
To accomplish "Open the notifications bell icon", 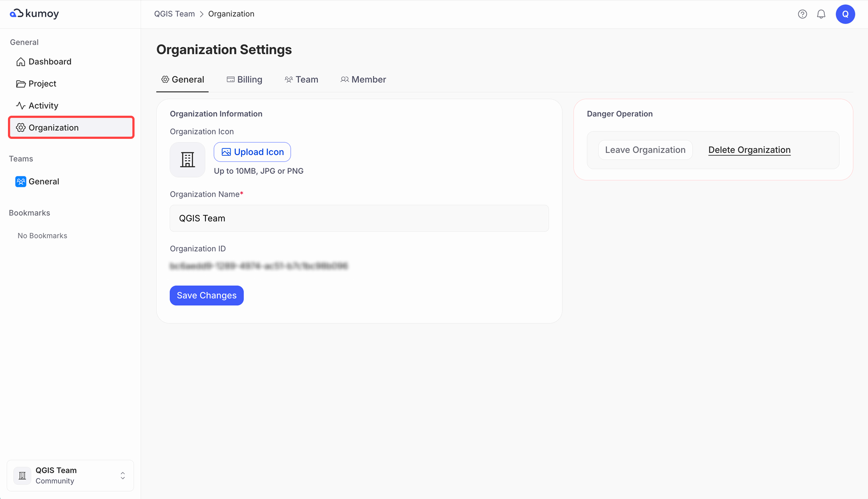I will tap(821, 14).
